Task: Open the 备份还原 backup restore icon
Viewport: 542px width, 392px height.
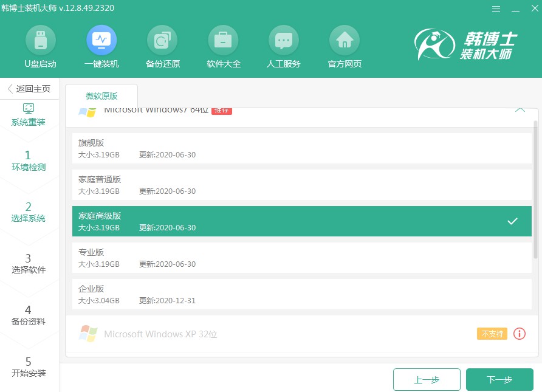Action: [x=162, y=40]
